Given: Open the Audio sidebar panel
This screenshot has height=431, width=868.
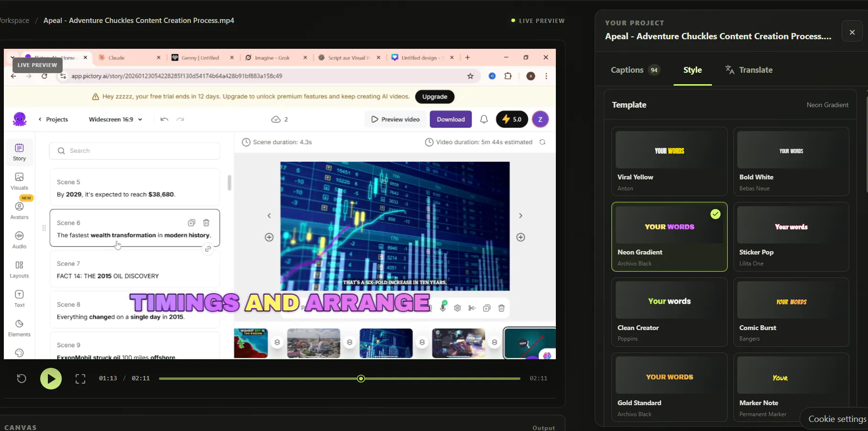Looking at the screenshot, I should [20, 240].
